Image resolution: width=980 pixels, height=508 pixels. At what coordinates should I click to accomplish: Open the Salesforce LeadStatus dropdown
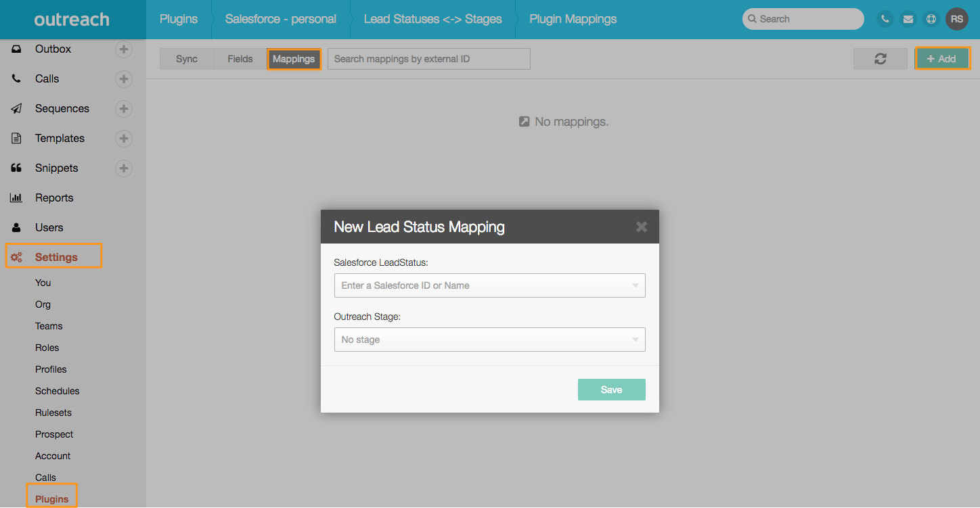tap(489, 285)
